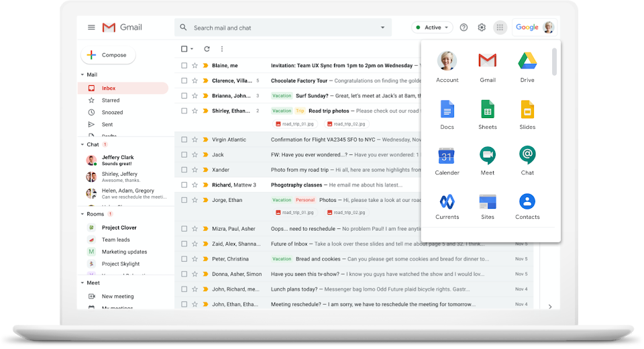Collapse the Chat section

coord(83,145)
